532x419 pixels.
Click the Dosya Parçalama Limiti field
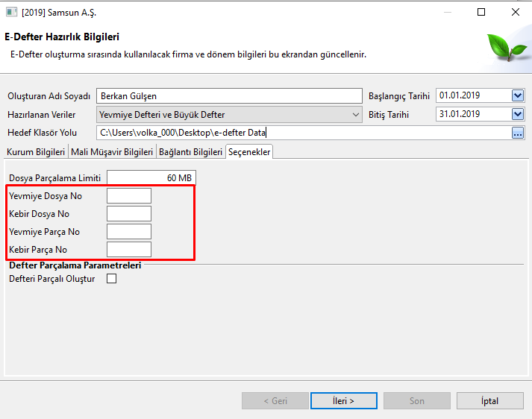point(152,177)
